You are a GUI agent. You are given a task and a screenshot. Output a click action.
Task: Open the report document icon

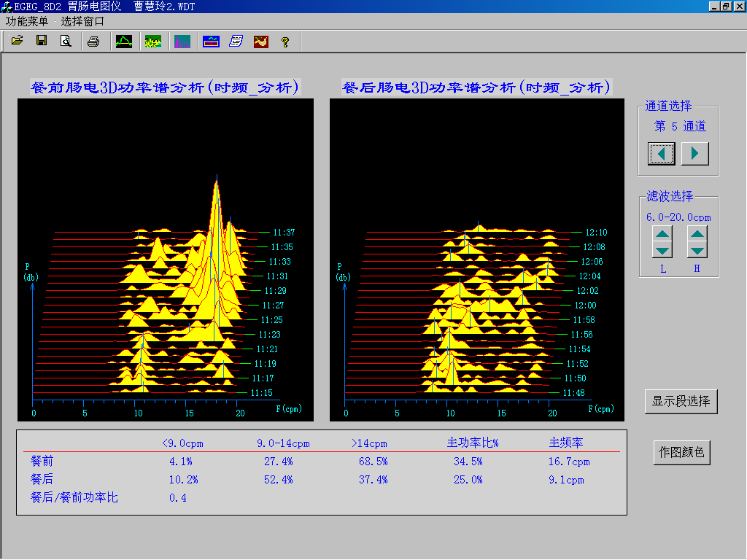pyautogui.click(x=236, y=42)
